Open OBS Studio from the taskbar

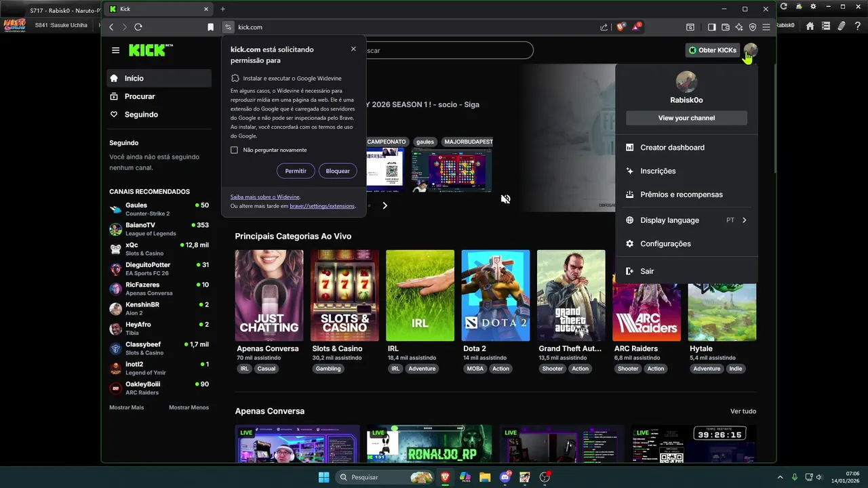(x=545, y=477)
